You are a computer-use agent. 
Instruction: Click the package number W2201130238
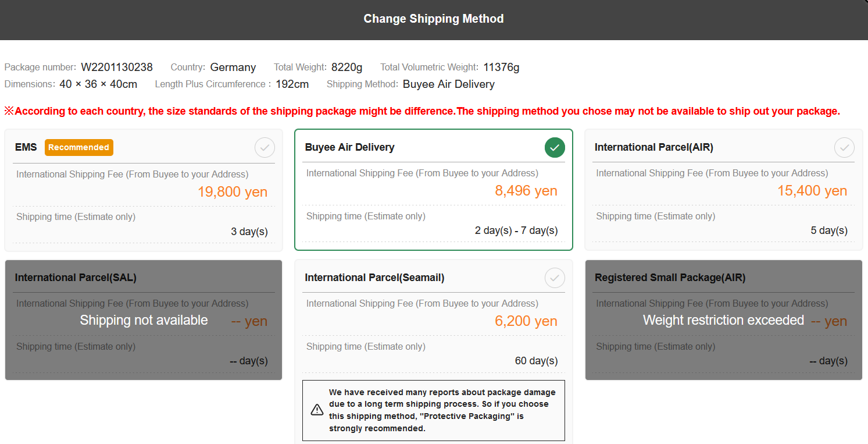coord(117,67)
